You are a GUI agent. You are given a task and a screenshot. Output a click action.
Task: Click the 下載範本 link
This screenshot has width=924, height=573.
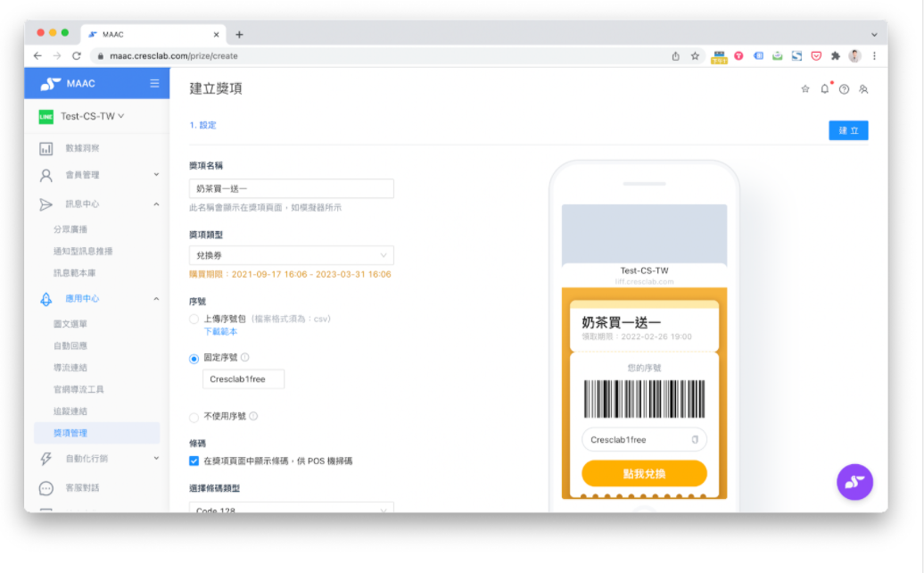[x=220, y=332]
